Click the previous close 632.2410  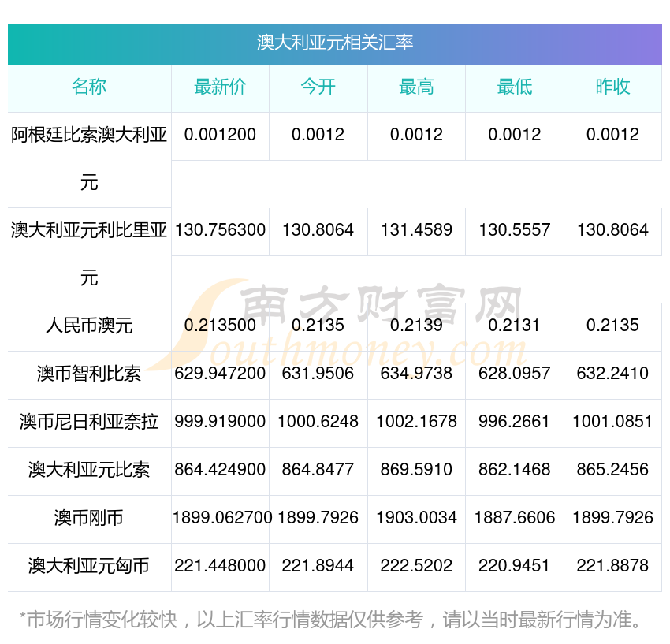pyautogui.click(x=612, y=373)
